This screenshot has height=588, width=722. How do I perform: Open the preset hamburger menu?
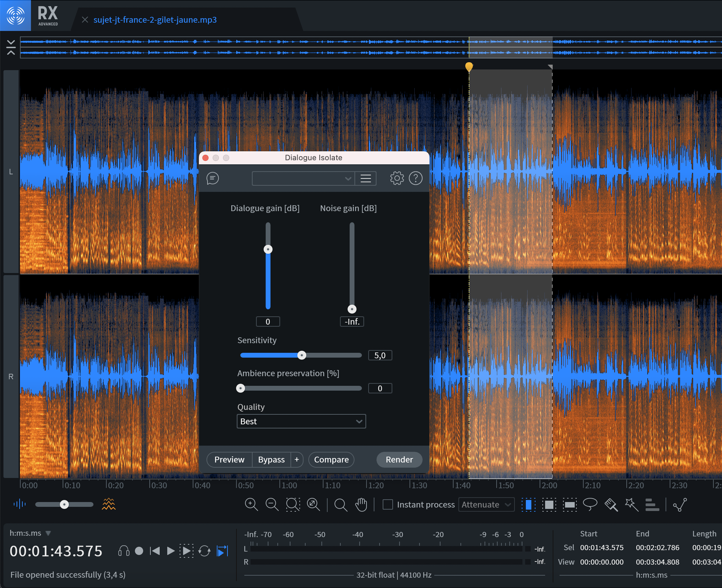tap(365, 178)
